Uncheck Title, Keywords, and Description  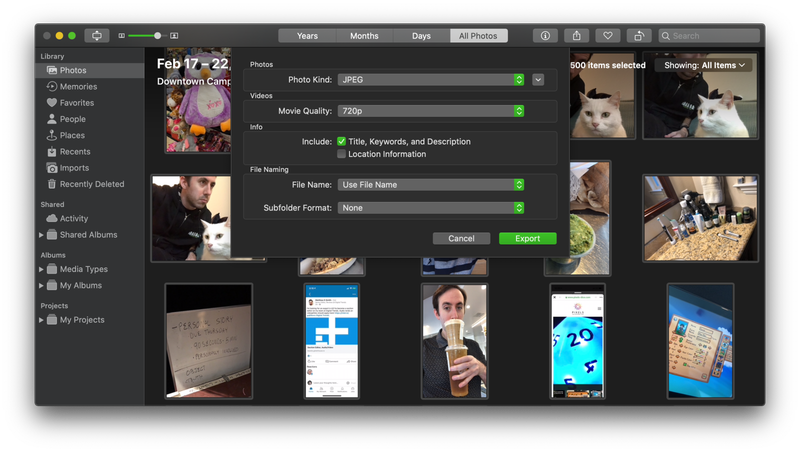[342, 142]
